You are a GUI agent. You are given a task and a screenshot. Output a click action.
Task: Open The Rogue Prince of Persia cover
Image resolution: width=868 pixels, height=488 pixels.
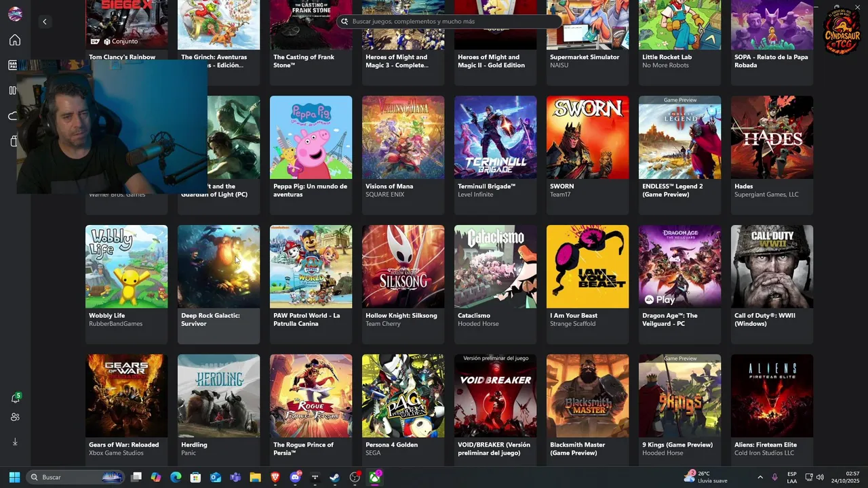pyautogui.click(x=311, y=396)
